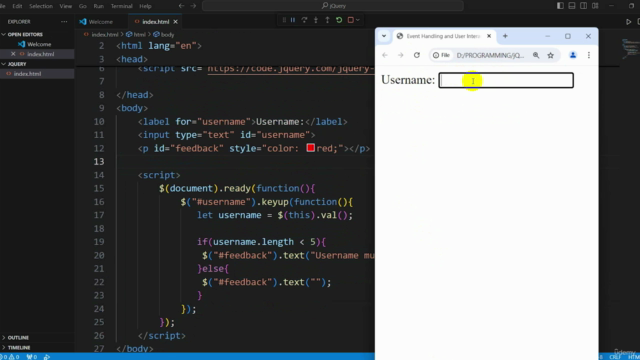The width and height of the screenshot is (640, 360).
Task: Click the File site info chip
Action: tap(442, 55)
